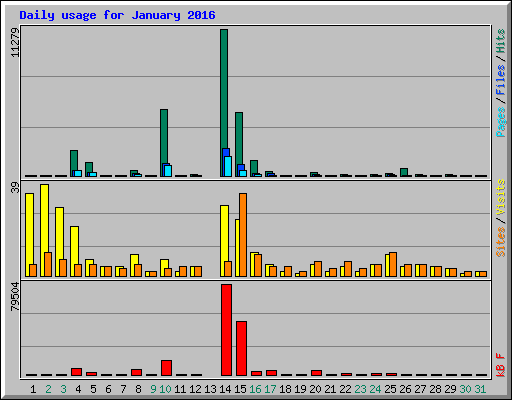
Task: Click day label 15 on the x-axis
Action: point(240,389)
